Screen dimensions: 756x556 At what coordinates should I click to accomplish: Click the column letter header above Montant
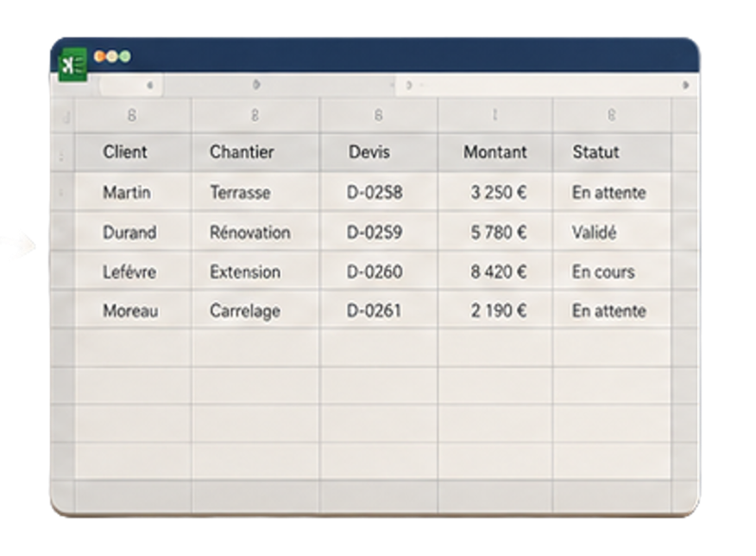495,115
